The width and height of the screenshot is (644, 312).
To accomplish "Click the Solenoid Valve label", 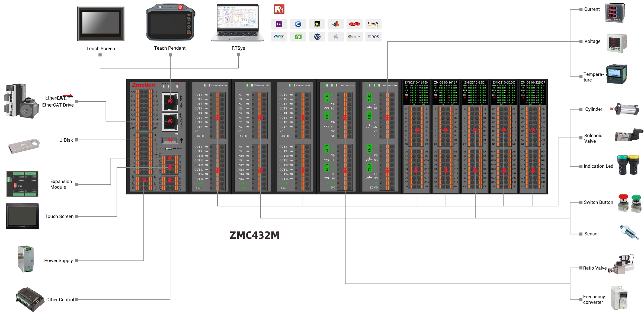I will pos(593,138).
